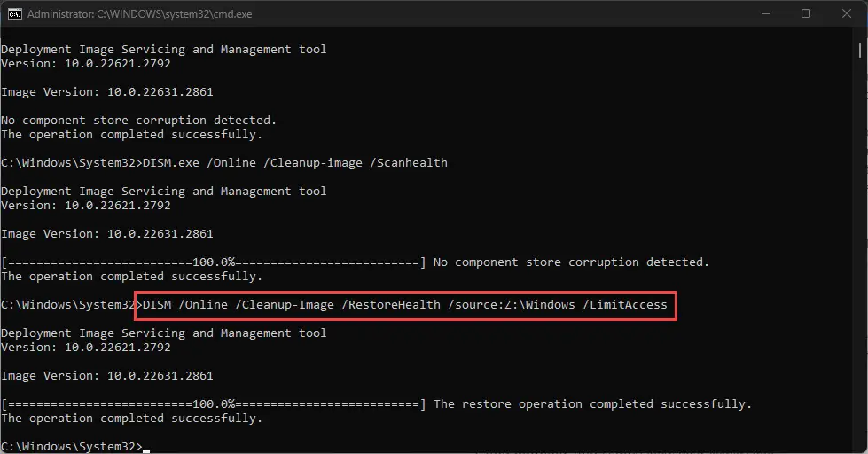Click the blinking cursor at the last prompt
868x454 pixels.
point(146,449)
